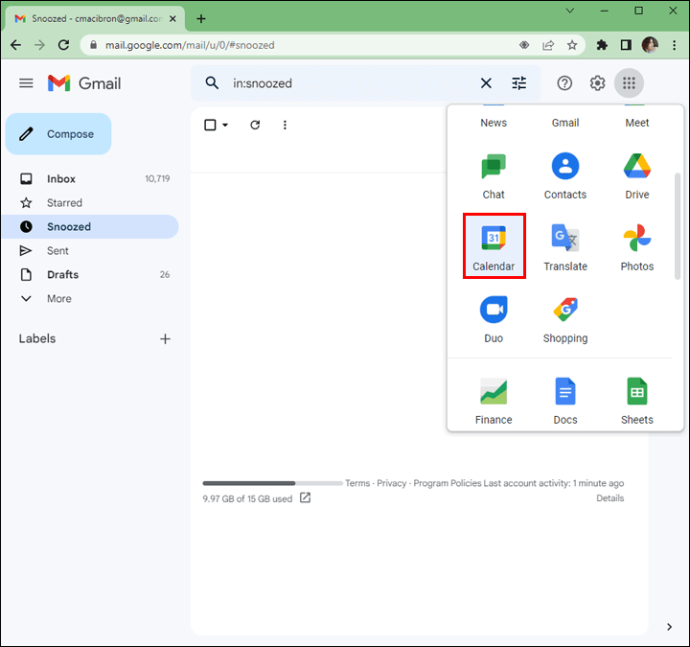
Task: Close the Google apps launcher grid
Action: point(629,83)
